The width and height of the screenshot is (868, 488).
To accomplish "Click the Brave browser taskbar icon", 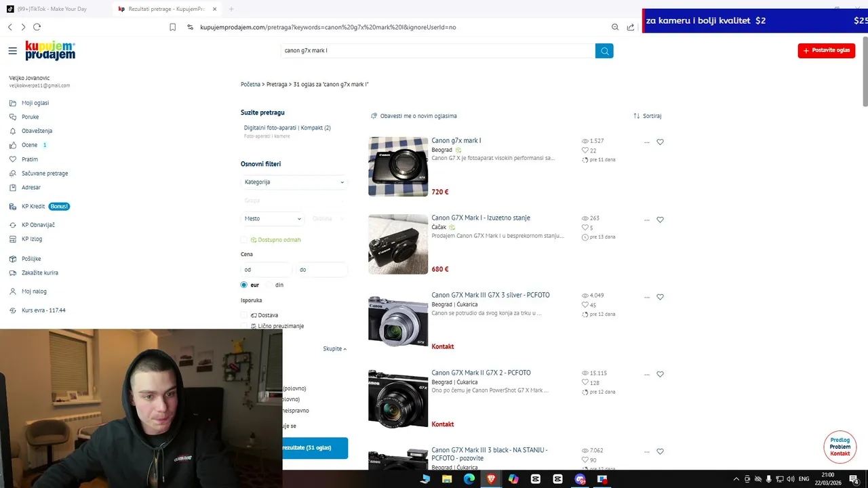I will click(x=491, y=479).
